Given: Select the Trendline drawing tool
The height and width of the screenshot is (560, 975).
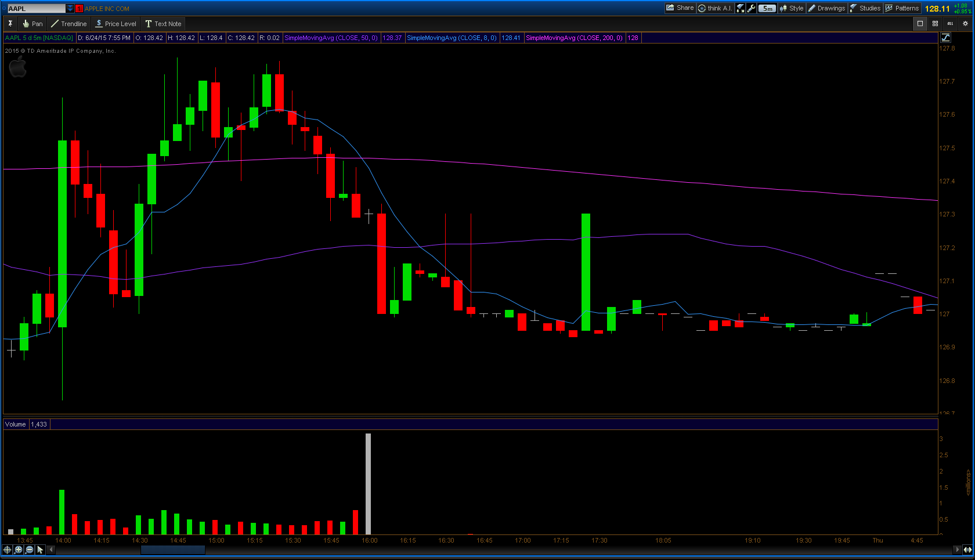Looking at the screenshot, I should click(68, 24).
